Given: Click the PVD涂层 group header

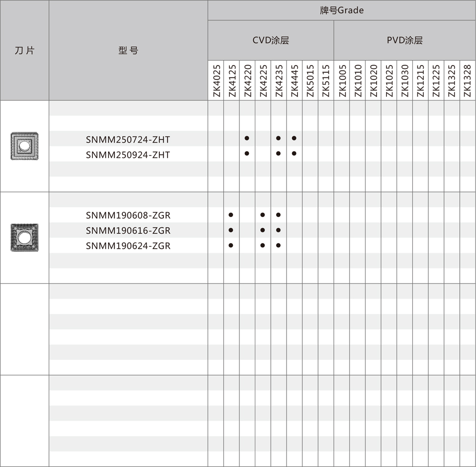Looking at the screenshot, I should 404,40.
